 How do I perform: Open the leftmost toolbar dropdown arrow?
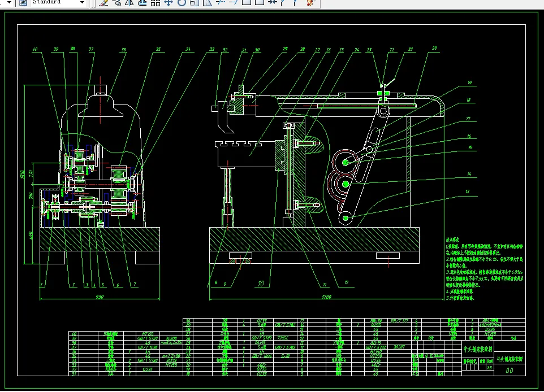tap(8, 3)
